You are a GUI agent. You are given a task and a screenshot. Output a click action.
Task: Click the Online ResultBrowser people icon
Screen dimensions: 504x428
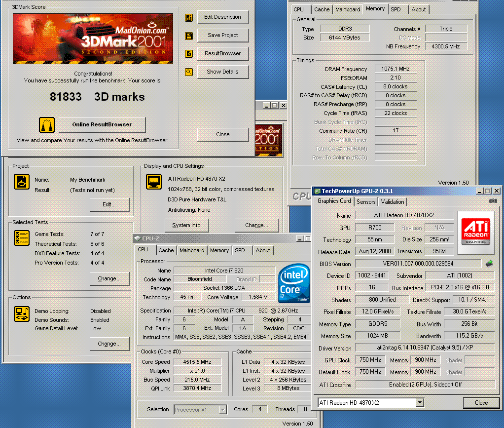(47, 125)
